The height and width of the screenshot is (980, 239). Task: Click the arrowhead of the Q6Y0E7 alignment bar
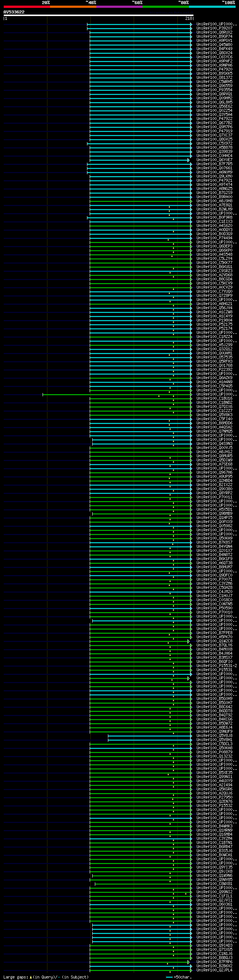(189, 160)
